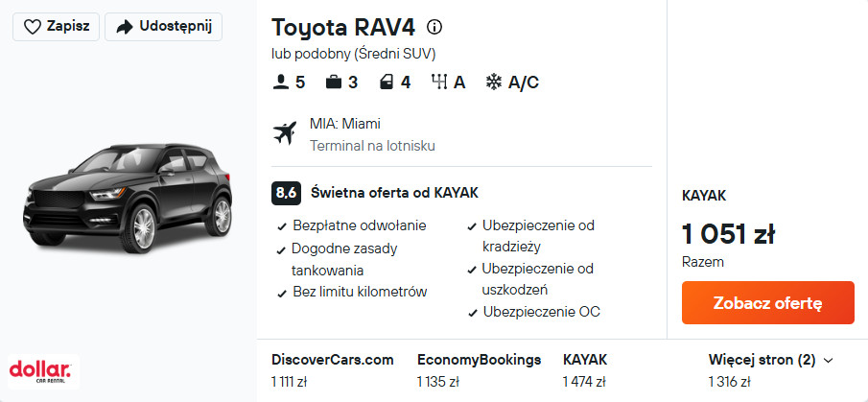Open the EconomyBookings 1 135 zł offer
868x402 pixels.
click(x=479, y=370)
